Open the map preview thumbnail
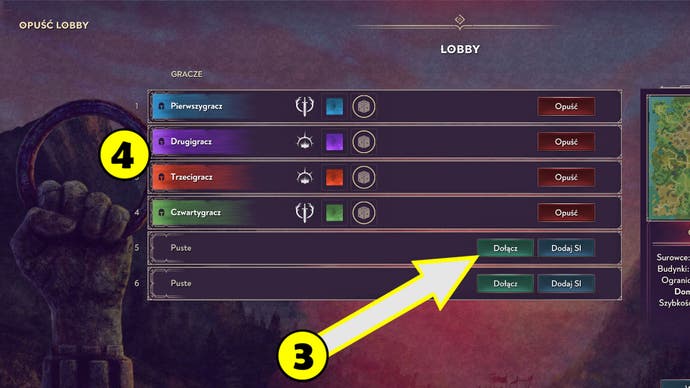The image size is (690, 388). point(669,157)
